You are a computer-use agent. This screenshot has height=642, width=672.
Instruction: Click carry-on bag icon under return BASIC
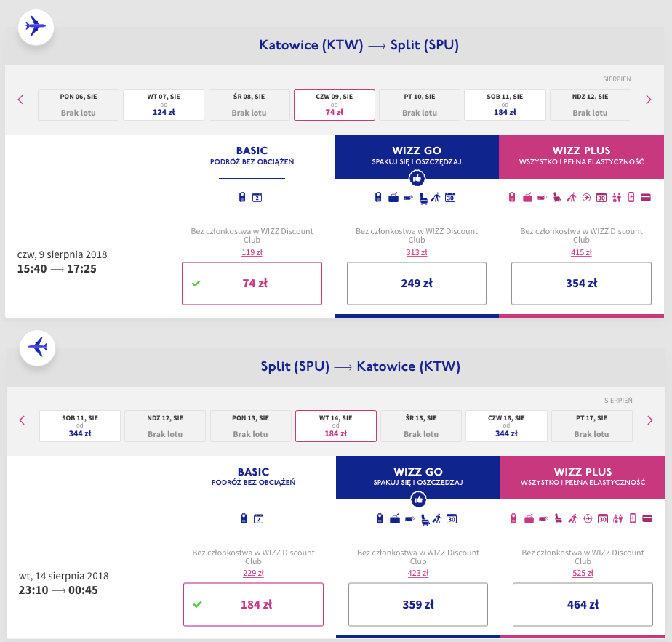click(244, 518)
